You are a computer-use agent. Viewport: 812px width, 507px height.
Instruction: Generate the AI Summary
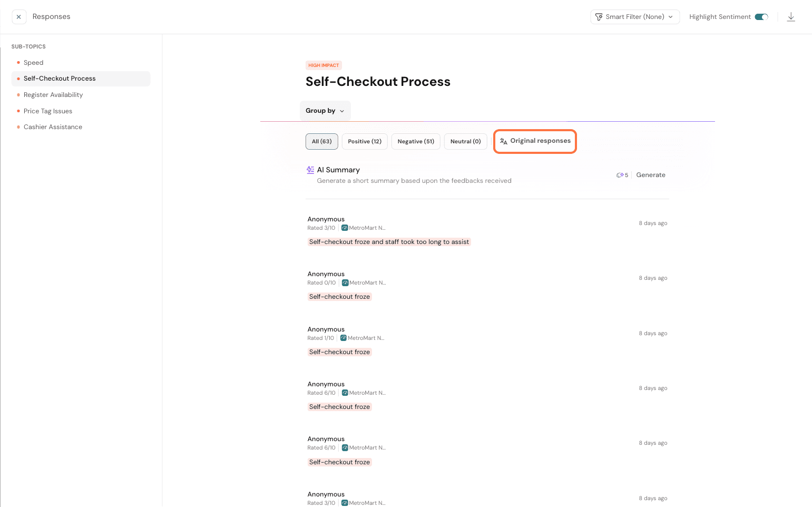point(651,175)
